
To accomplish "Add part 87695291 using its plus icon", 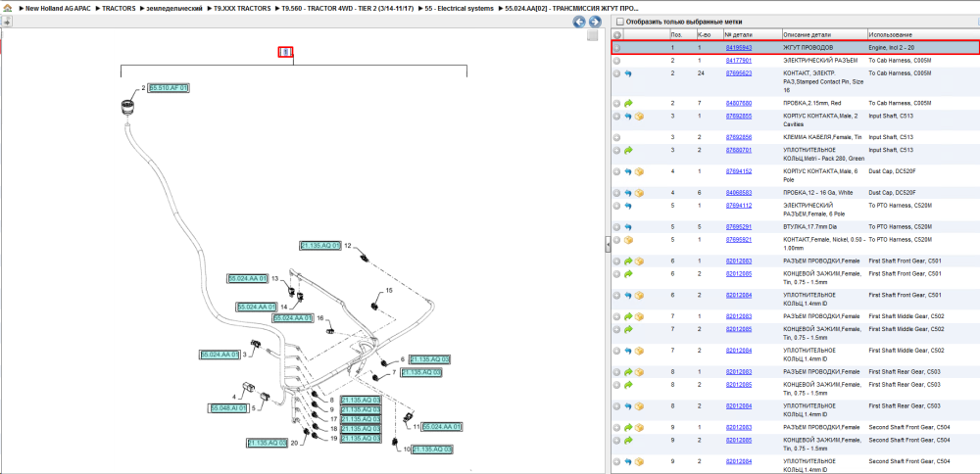I will tap(616, 227).
